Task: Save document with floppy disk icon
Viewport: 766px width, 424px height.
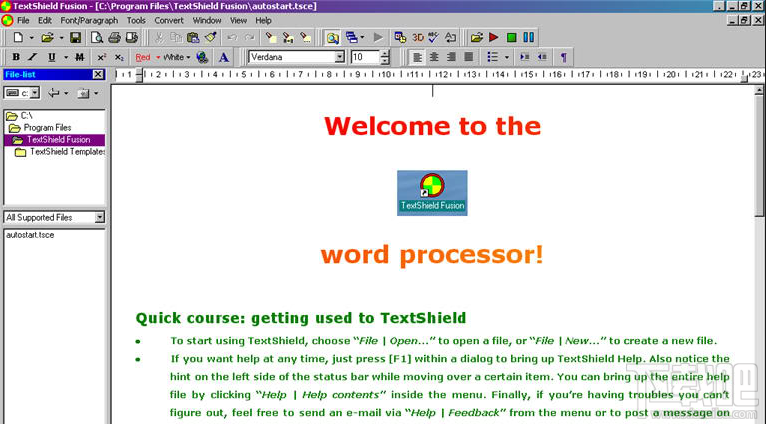Action: (x=75, y=38)
